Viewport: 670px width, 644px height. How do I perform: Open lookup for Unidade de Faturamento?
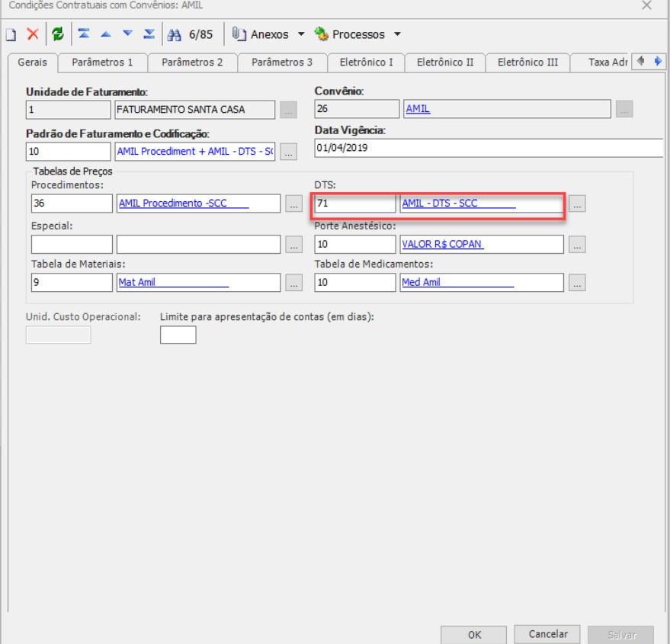288,110
